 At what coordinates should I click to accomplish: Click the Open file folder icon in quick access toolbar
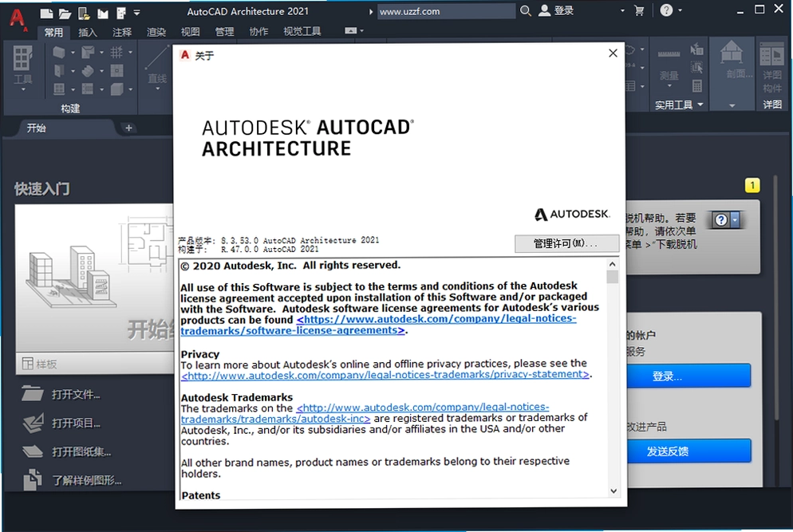pyautogui.click(x=65, y=13)
